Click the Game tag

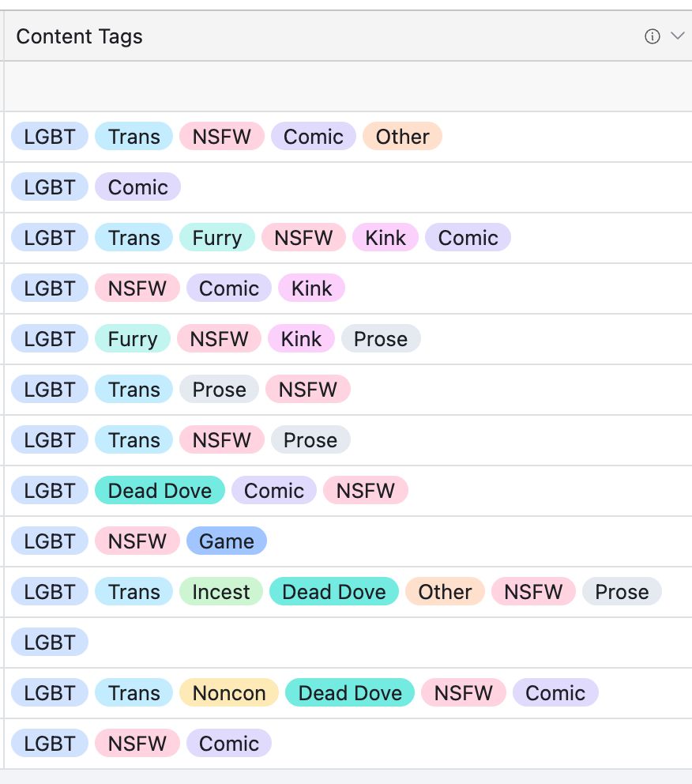coord(227,541)
